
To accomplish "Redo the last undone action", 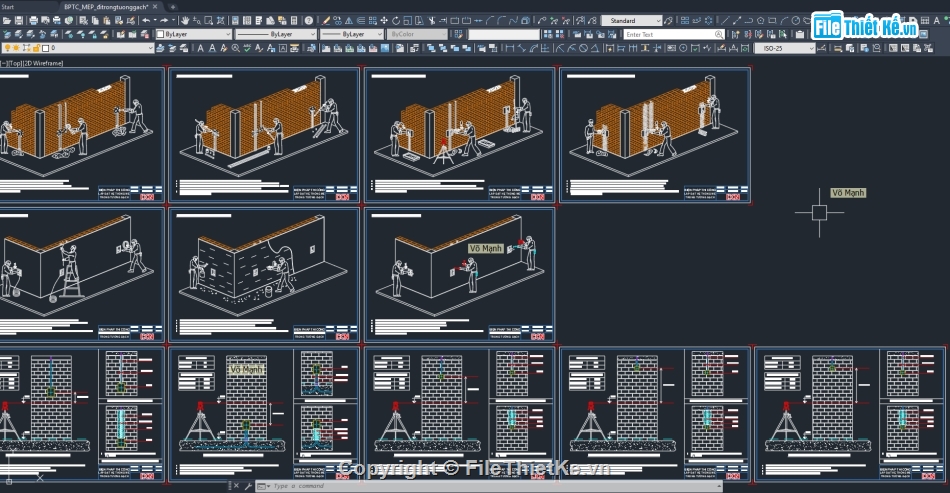I will click(164, 21).
